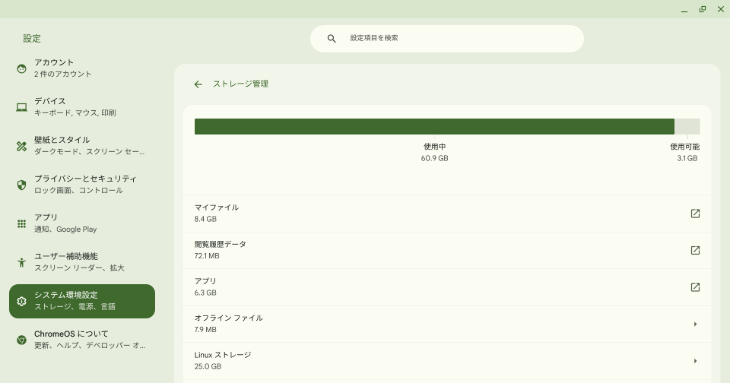Click the ChromeOS について Chrome icon
Viewport: 730px width, 383px height.
tap(21, 340)
